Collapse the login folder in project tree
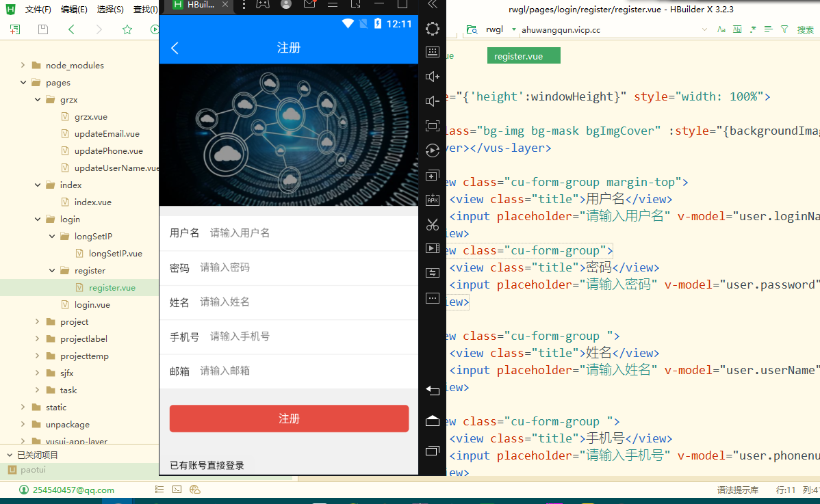 coord(39,219)
